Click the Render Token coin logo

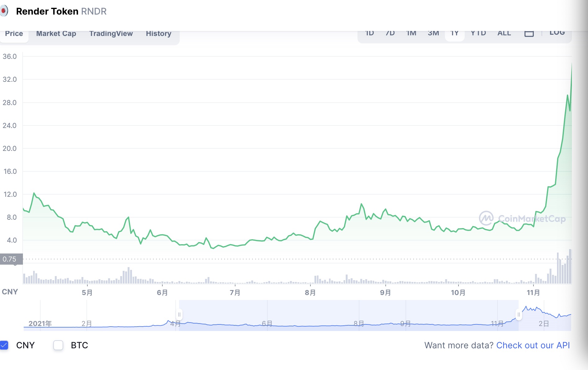pyautogui.click(x=4, y=11)
